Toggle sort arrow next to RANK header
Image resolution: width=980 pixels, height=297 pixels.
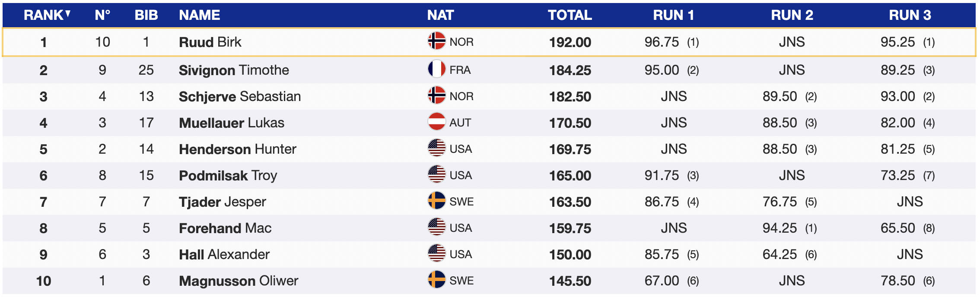click(68, 14)
